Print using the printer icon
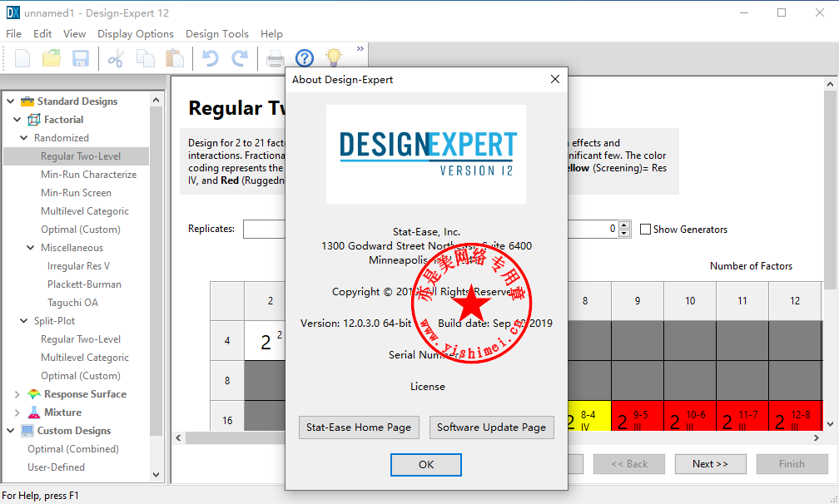The width and height of the screenshot is (839, 504). pyautogui.click(x=275, y=58)
